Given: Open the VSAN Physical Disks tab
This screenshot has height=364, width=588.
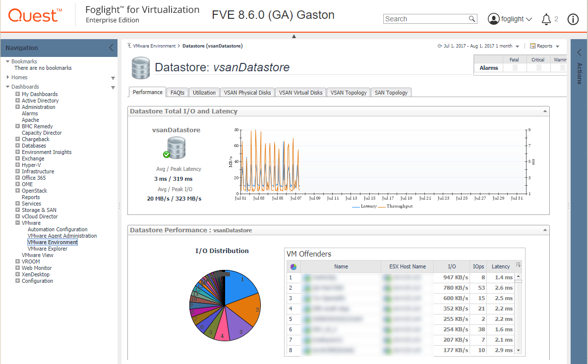Looking at the screenshot, I should pos(247,93).
